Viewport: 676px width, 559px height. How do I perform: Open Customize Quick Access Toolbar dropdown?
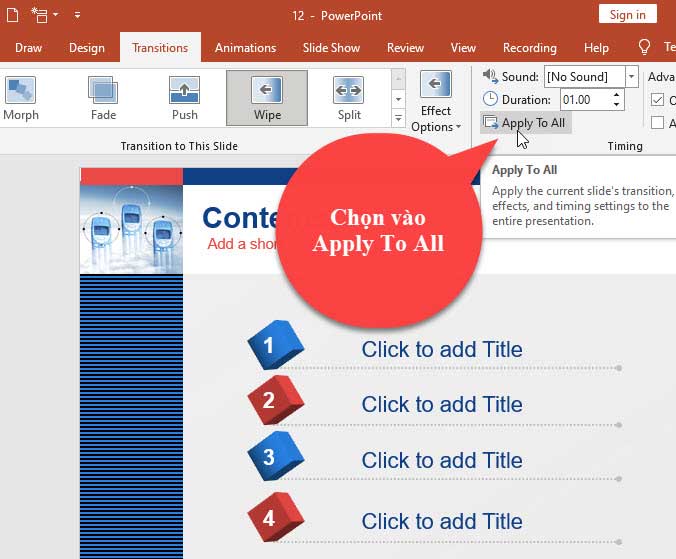[77, 15]
